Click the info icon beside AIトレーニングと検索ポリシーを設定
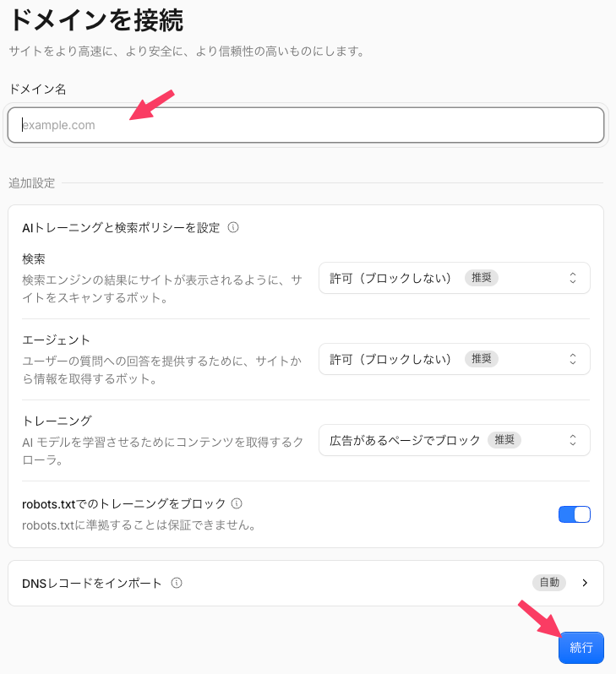616x674 pixels. (x=233, y=227)
